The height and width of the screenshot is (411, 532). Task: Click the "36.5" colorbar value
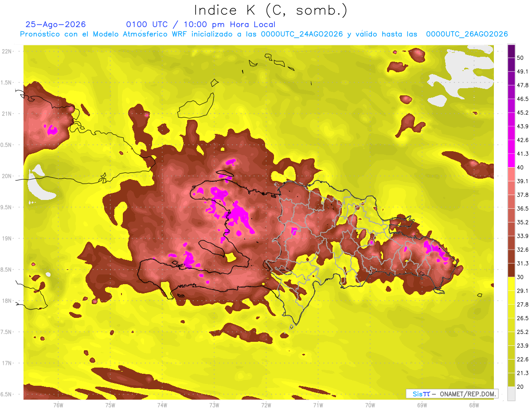(x=523, y=208)
